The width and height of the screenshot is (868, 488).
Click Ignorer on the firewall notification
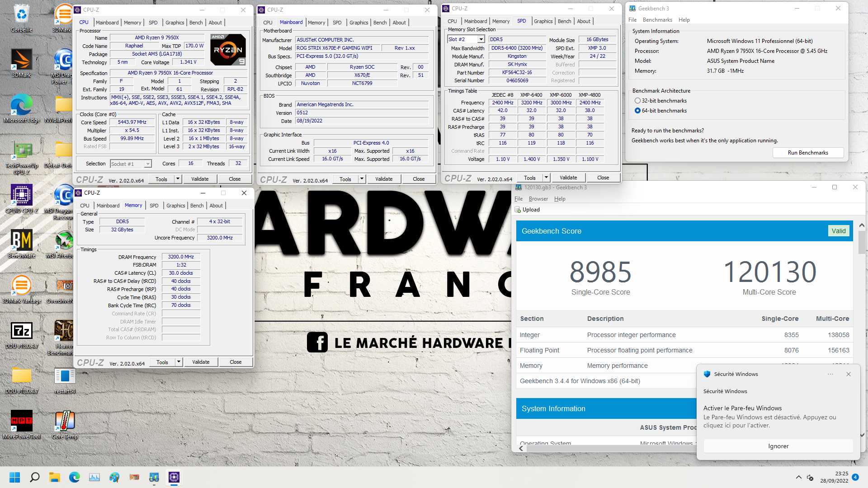point(778,446)
